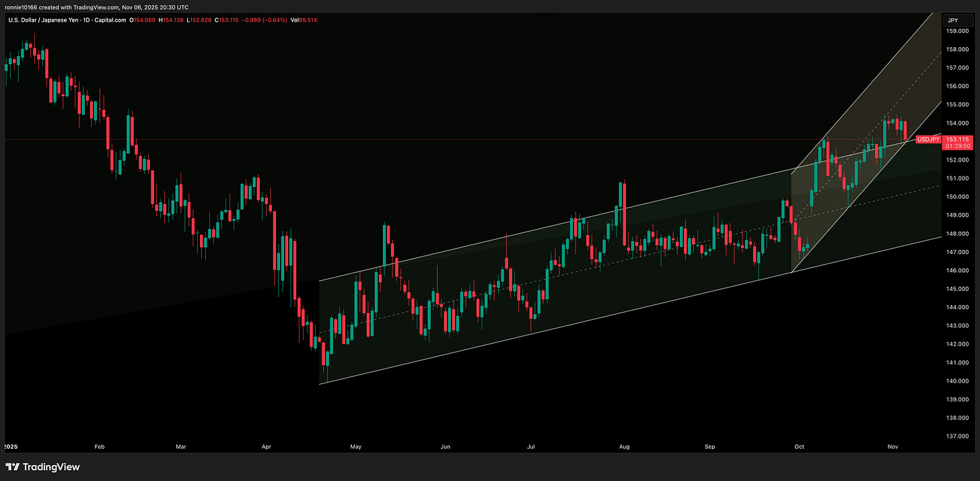Click the ronnie10166 created with TradingView.com caption

coord(97,7)
